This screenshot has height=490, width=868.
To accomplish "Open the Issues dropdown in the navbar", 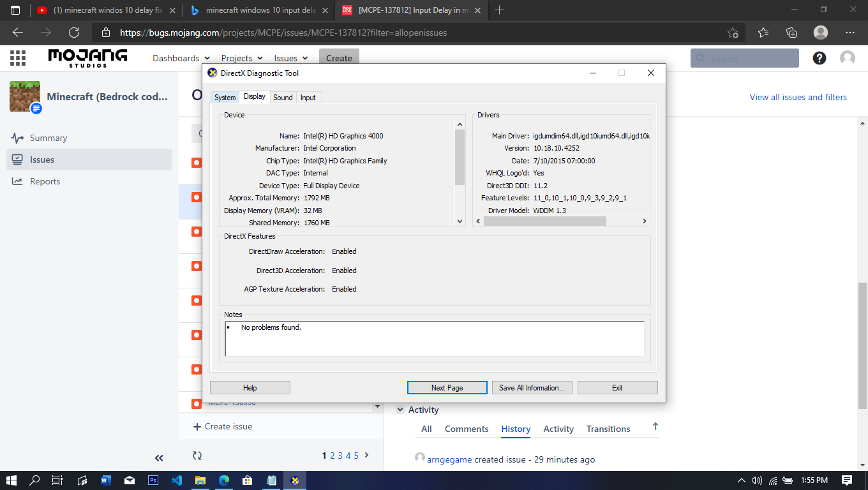I will [291, 58].
